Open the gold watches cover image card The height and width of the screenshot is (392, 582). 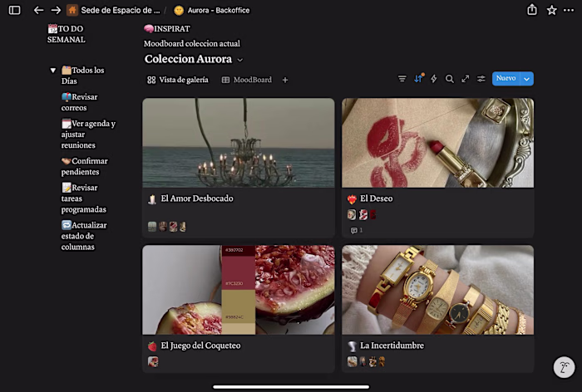coord(437,290)
